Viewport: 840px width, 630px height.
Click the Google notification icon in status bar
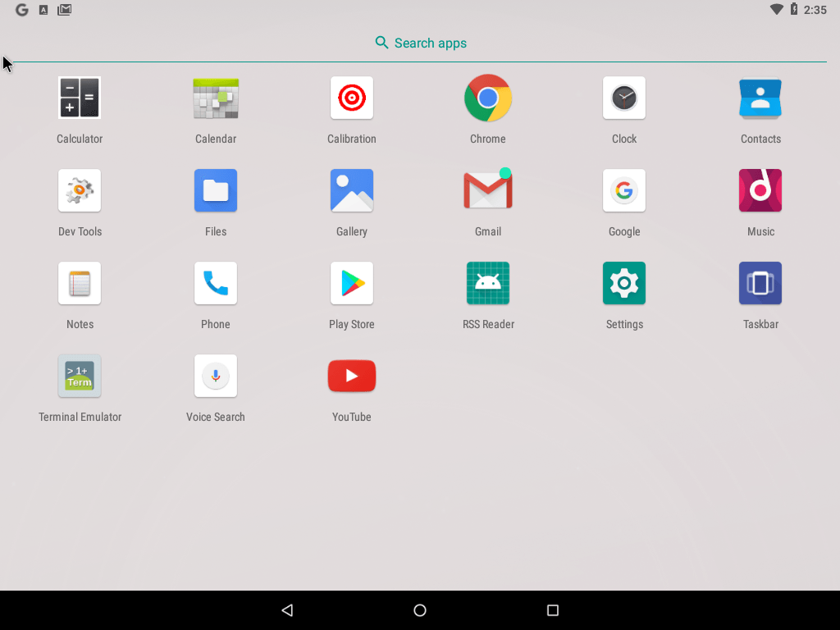[x=21, y=10]
